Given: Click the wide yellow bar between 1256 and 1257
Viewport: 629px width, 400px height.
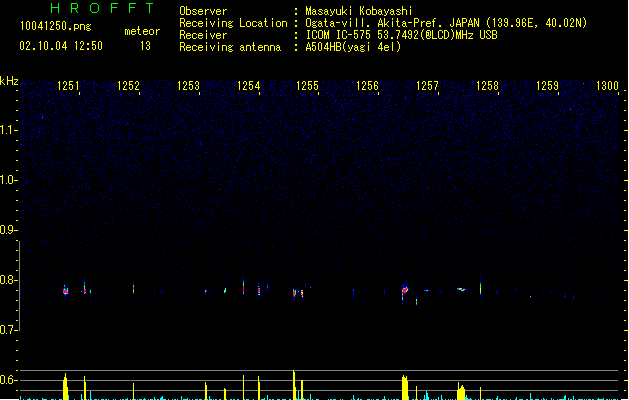Looking at the screenshot, I should click(x=405, y=388).
